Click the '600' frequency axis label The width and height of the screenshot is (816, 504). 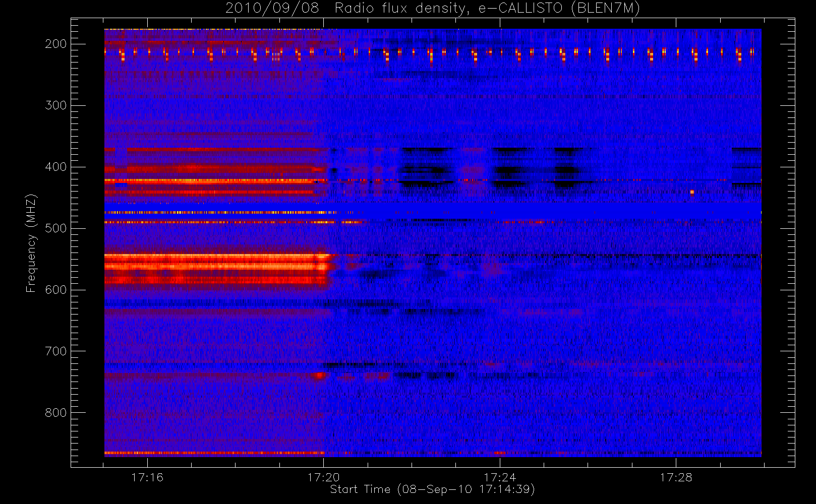pyautogui.click(x=55, y=290)
